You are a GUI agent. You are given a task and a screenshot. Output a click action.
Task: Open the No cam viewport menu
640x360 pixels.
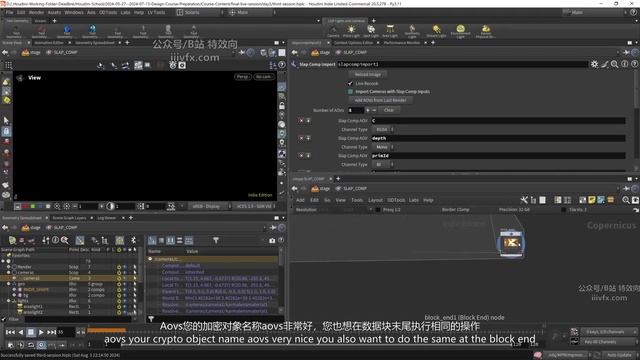263,77
